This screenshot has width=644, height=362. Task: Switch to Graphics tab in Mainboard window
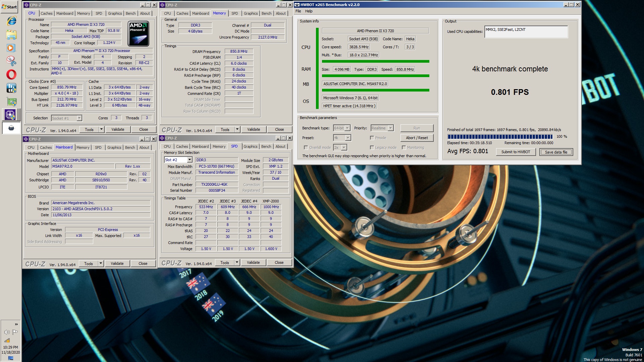click(114, 147)
